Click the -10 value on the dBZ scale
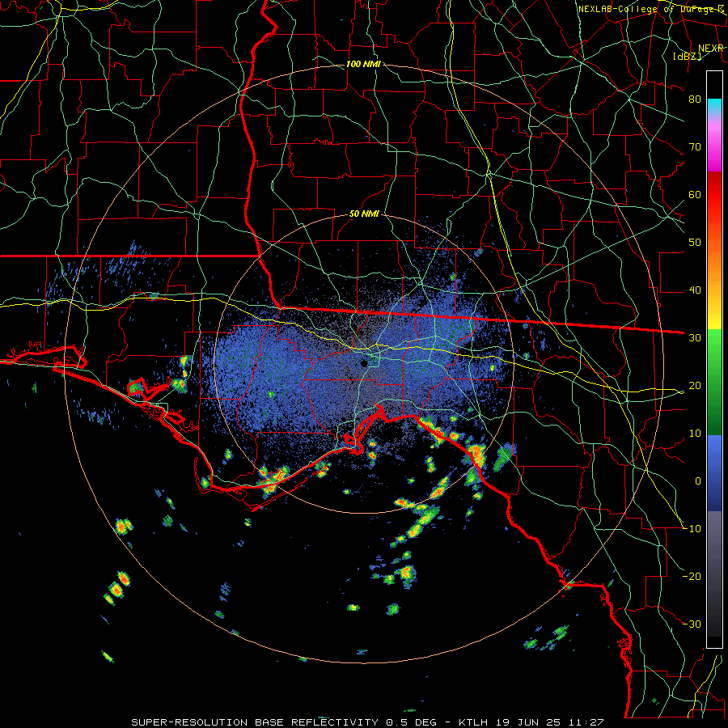Screen dimensions: 728x728 click(x=692, y=529)
